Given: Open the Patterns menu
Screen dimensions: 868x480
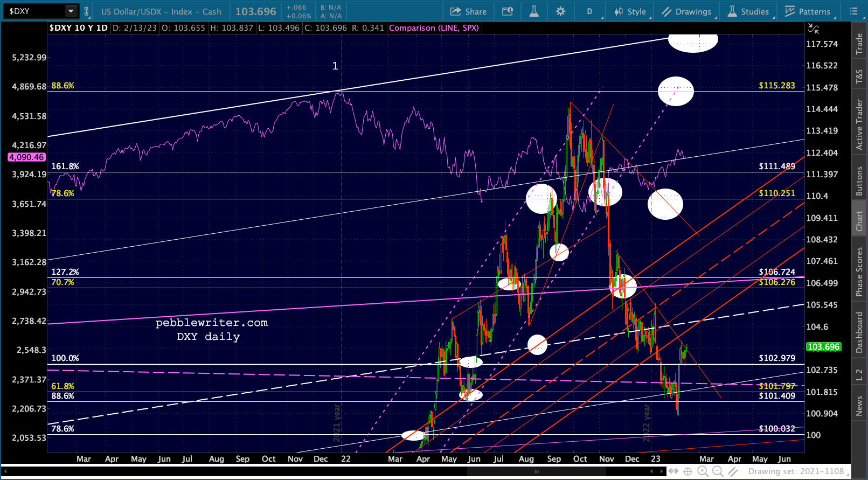Looking at the screenshot, I should (x=808, y=11).
